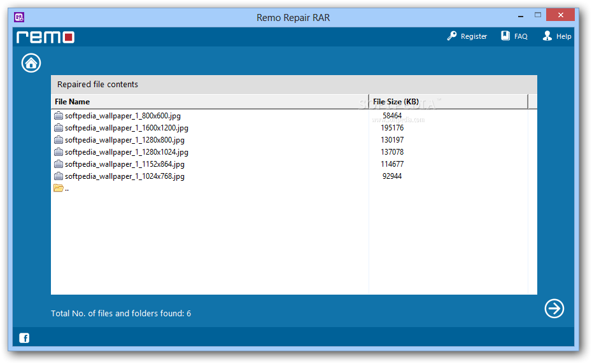The image size is (592, 364).
Task: Click file icon of softpedia_wallpaper_1_1024x768.jpg
Action: (x=59, y=176)
